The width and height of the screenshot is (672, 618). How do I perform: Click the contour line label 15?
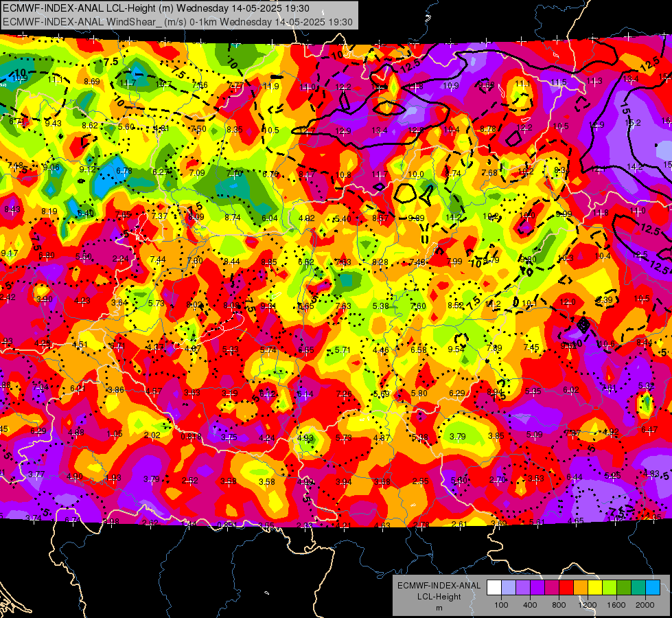[x=625, y=108]
